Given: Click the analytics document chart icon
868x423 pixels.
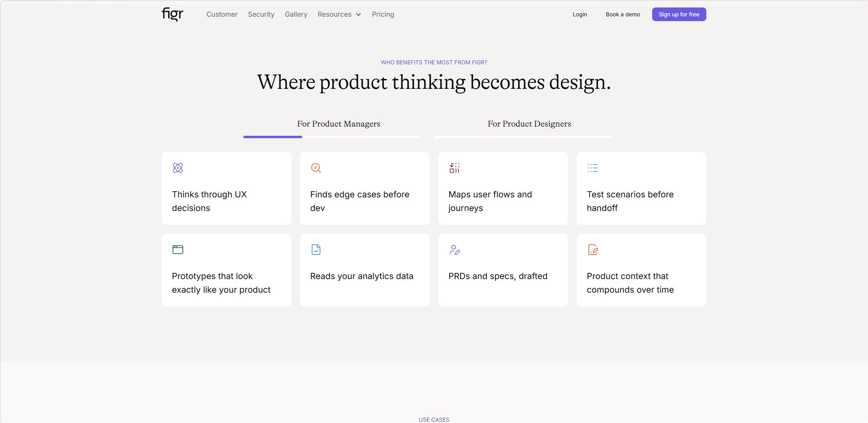Looking at the screenshot, I should [316, 249].
